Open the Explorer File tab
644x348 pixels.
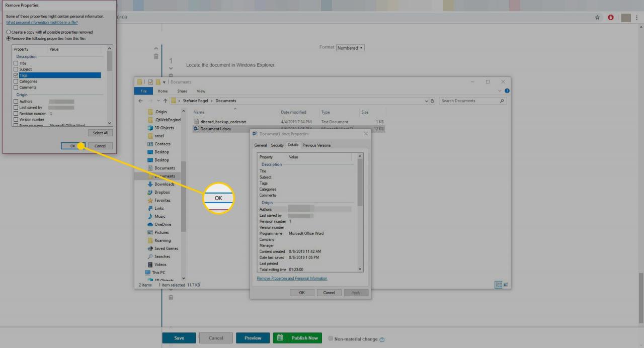[143, 91]
